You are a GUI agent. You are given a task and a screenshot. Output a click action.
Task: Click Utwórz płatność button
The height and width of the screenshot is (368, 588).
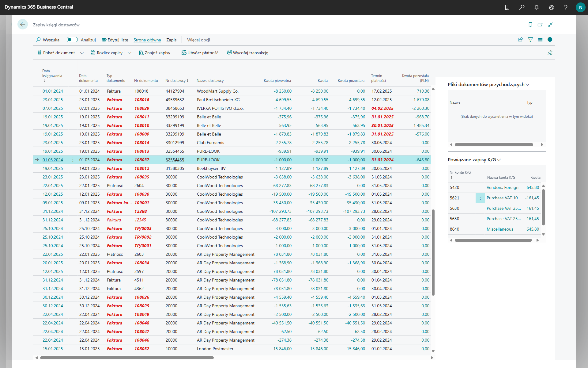click(x=200, y=53)
